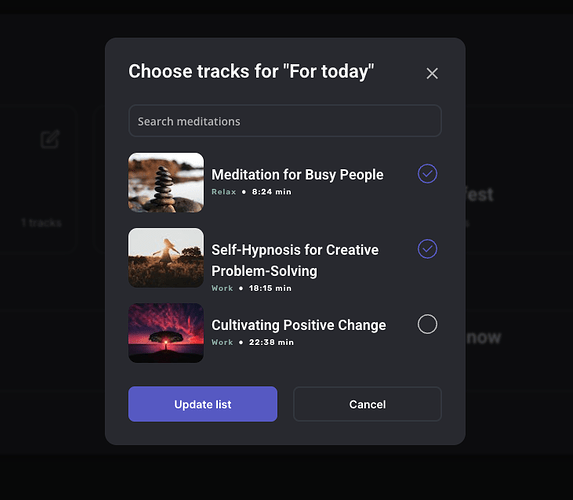Click the Update list button
Screen dimensions: 573x500
click(202, 404)
